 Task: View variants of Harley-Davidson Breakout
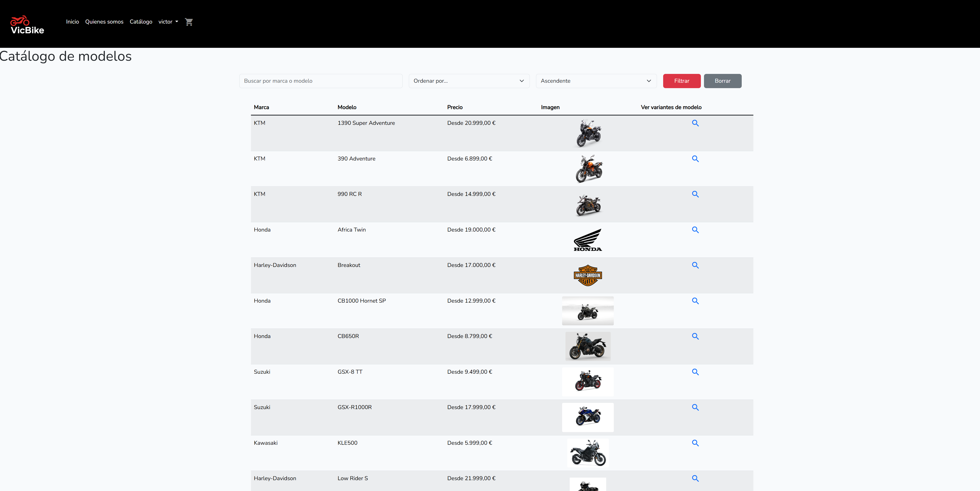(695, 265)
